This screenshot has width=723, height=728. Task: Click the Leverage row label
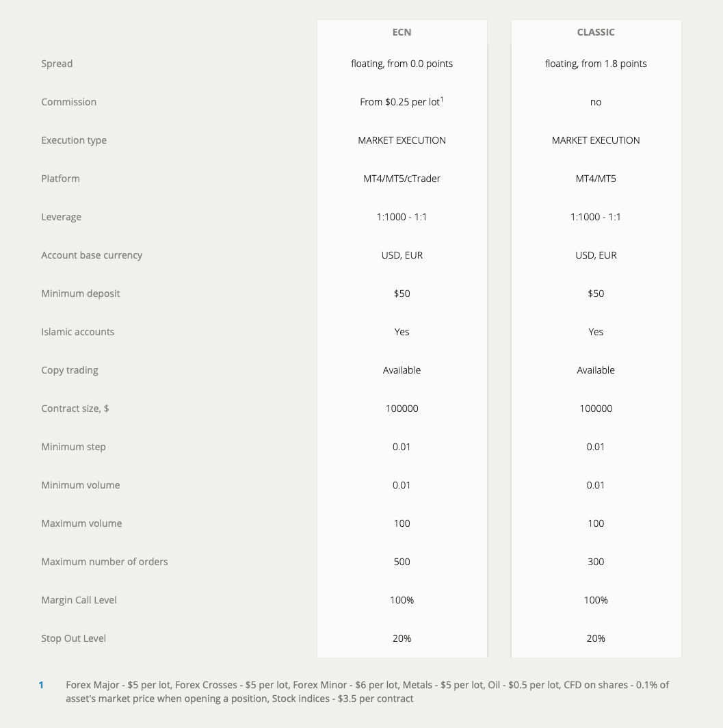click(x=61, y=217)
